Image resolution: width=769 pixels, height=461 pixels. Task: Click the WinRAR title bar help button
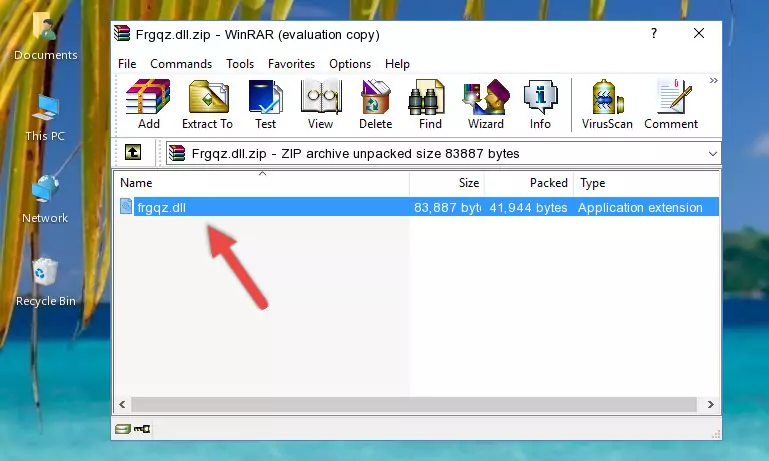654,33
